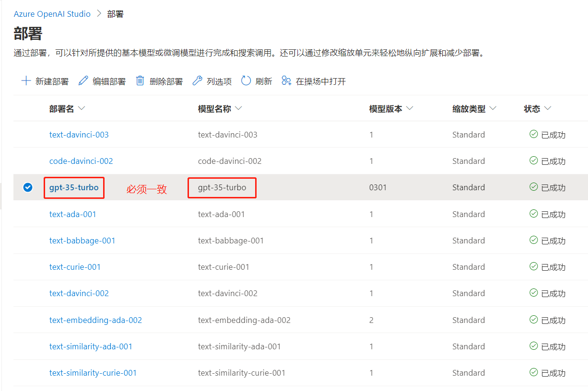Open the 状态 column dropdown
This screenshot has height=391, width=588.
click(547, 108)
